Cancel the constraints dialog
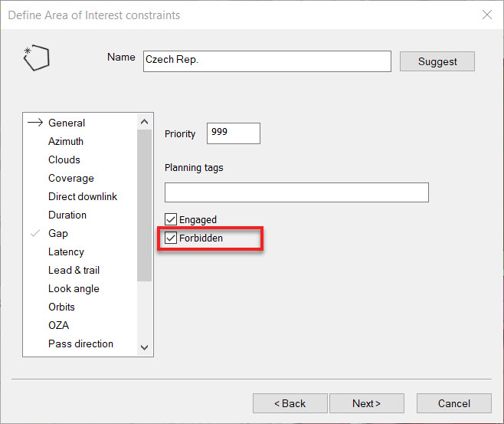Screen dimensions: 504x424 454,403
